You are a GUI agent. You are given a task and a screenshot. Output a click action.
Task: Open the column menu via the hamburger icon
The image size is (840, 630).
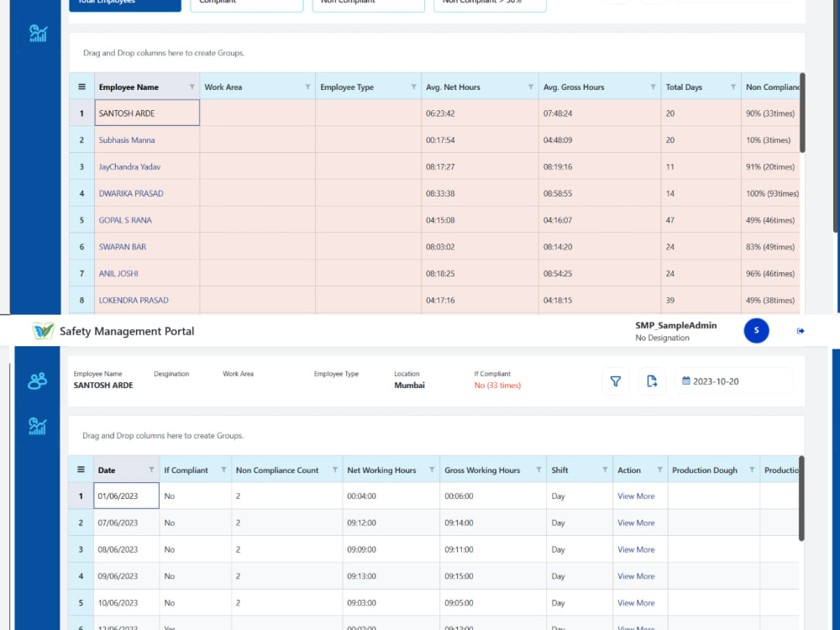pos(81,470)
